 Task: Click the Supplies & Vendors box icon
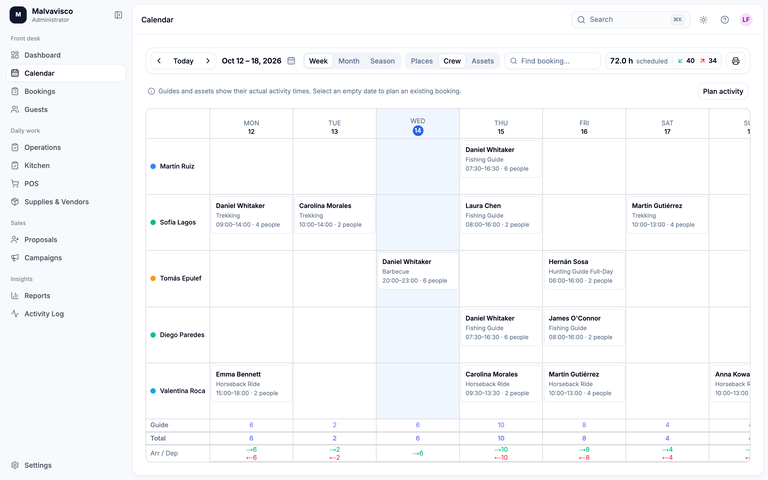coord(15,202)
